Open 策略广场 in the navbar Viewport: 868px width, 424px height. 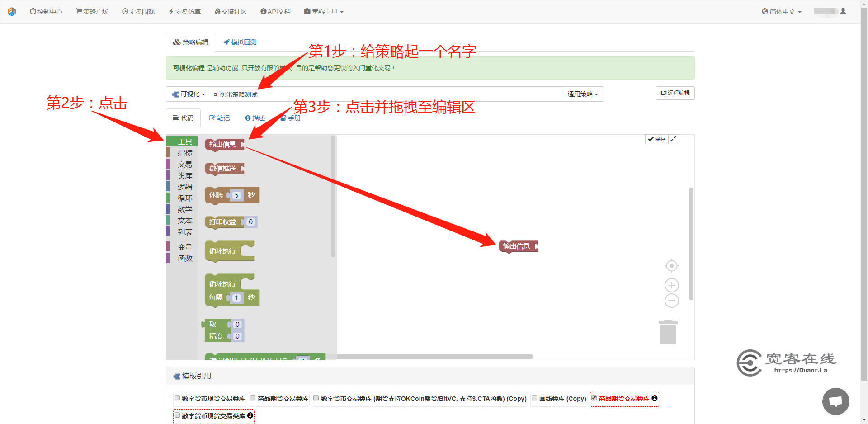pyautogui.click(x=92, y=12)
